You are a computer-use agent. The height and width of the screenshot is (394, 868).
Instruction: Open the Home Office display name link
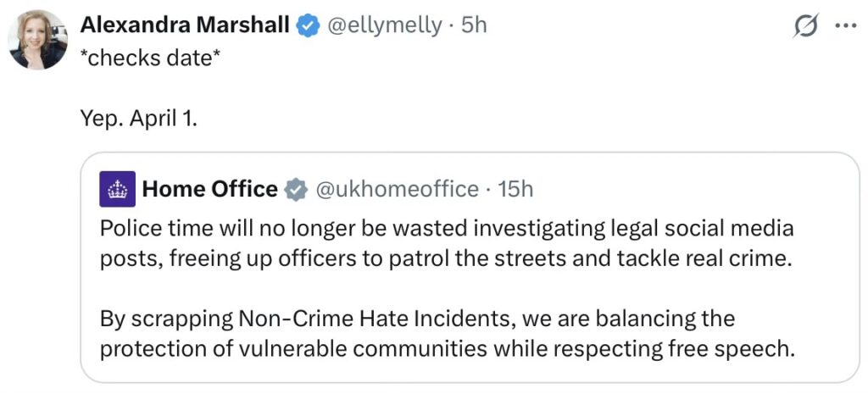(x=209, y=189)
